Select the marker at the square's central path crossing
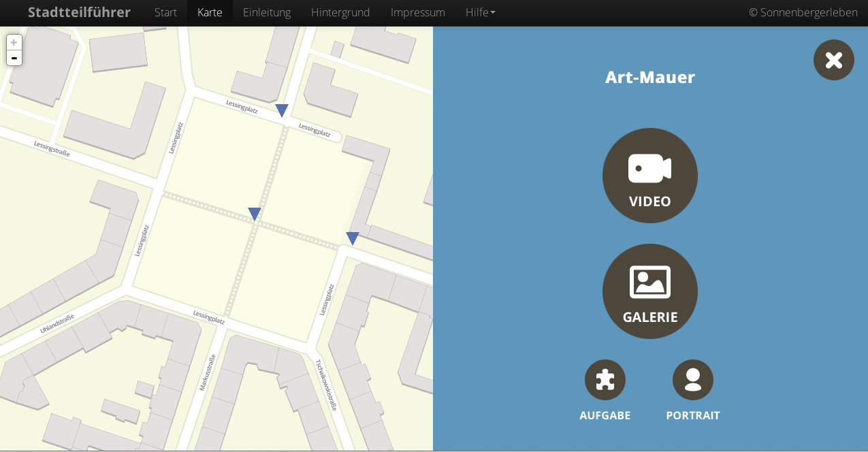The width and height of the screenshot is (868, 452). (255, 214)
